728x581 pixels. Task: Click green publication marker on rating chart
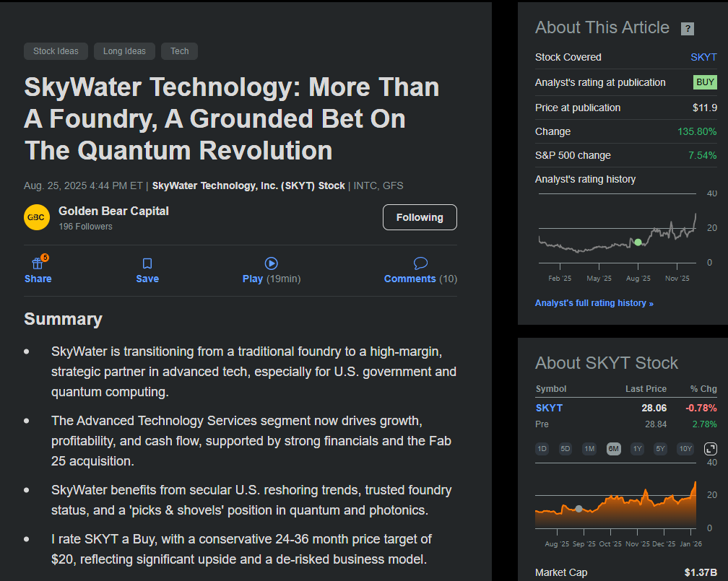coord(638,243)
